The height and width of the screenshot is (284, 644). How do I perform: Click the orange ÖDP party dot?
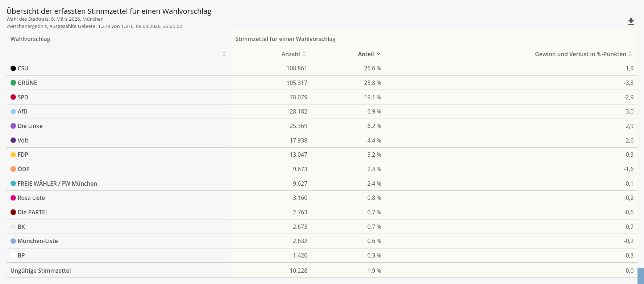tap(13, 169)
